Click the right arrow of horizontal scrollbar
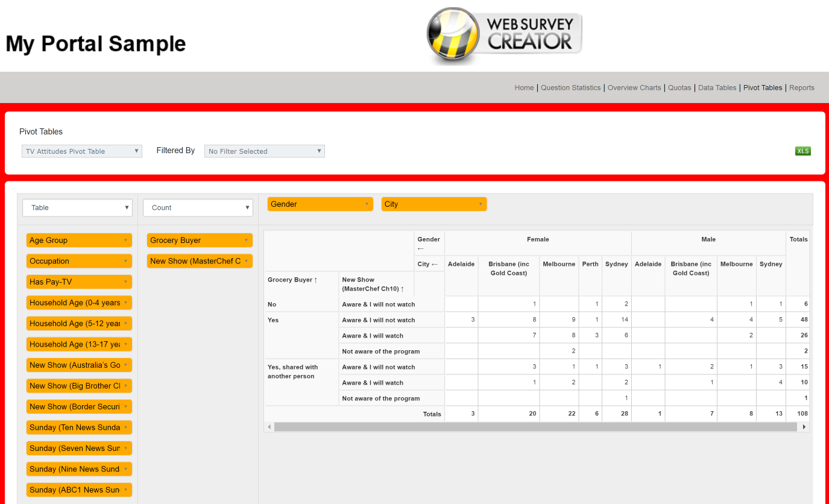This screenshot has height=504, width=829. tap(804, 427)
